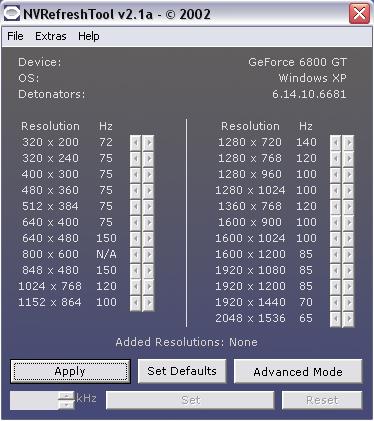
Task: Decrease Hz for 1920 x 1080
Action: (336, 271)
